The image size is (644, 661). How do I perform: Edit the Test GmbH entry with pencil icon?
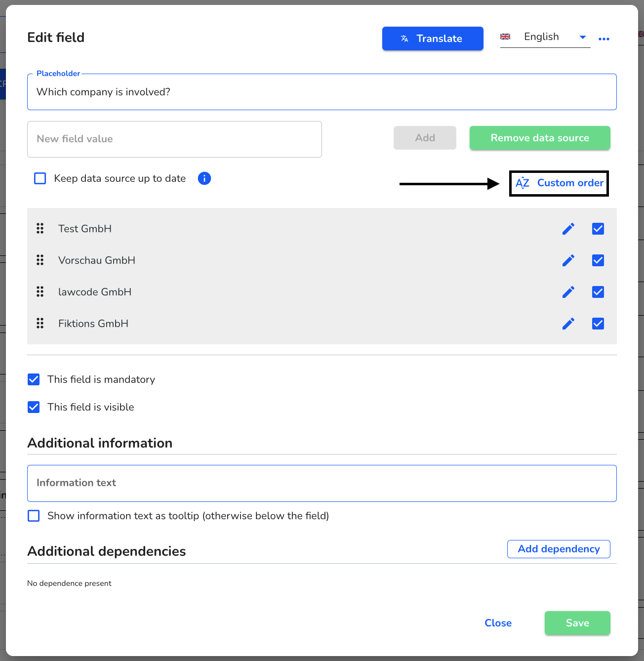(568, 229)
